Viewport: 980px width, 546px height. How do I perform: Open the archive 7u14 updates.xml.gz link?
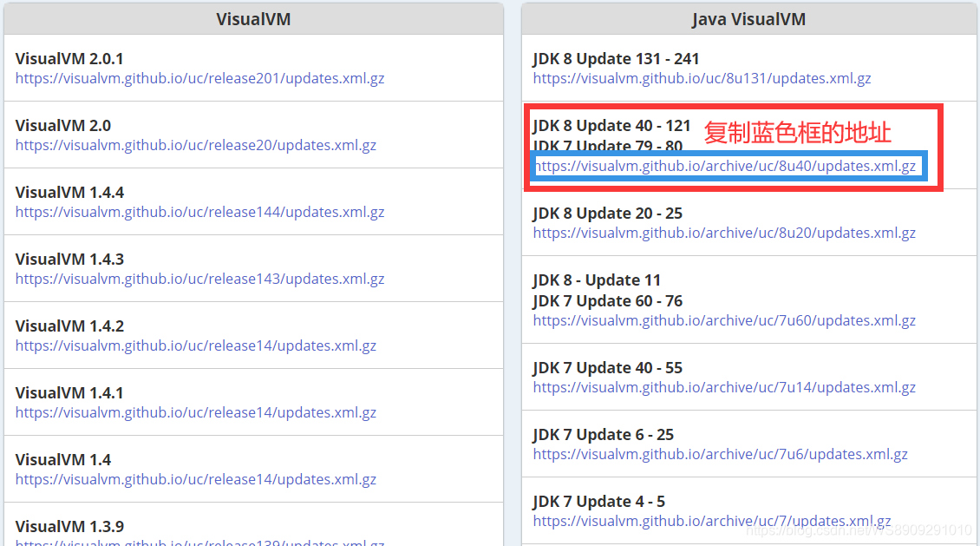724,387
